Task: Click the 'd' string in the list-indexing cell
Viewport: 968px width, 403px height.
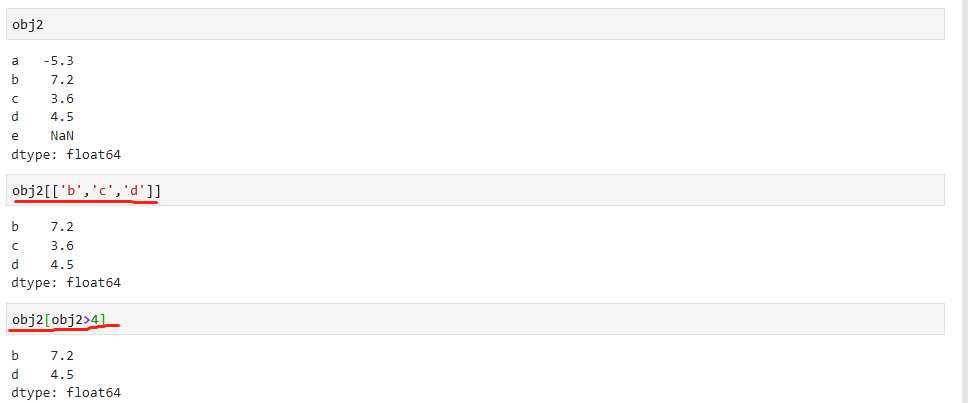Action: (x=134, y=191)
